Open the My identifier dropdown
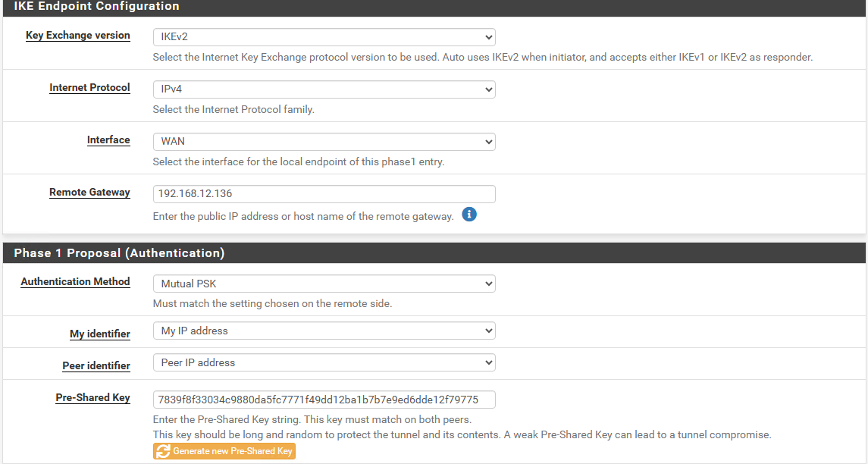868x464 pixels. click(x=324, y=331)
